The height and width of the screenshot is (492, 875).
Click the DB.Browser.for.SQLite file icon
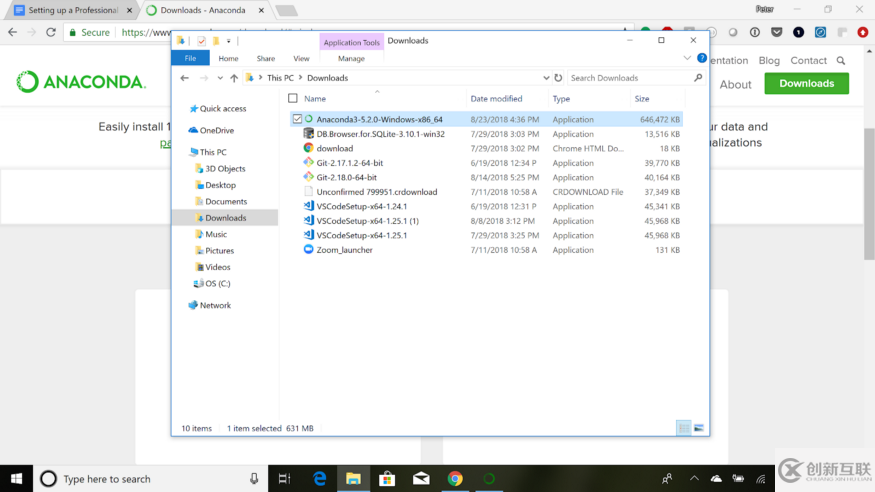[x=309, y=133]
